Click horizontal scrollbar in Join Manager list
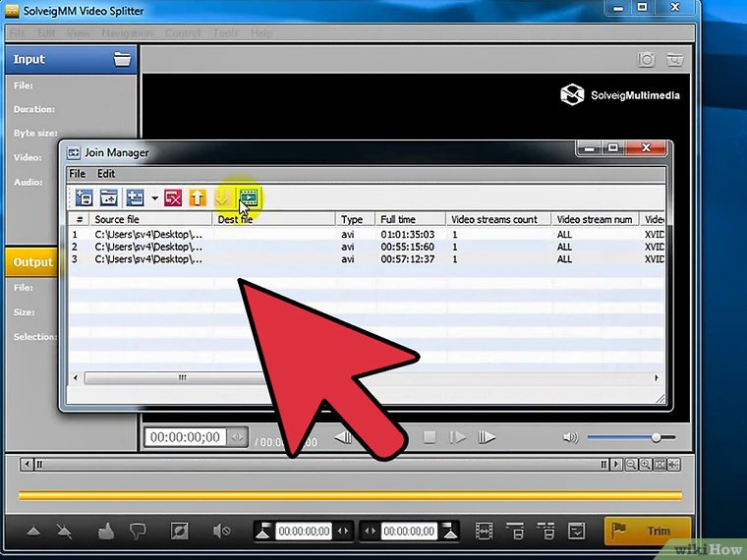The height and width of the screenshot is (560, 747). click(x=182, y=377)
